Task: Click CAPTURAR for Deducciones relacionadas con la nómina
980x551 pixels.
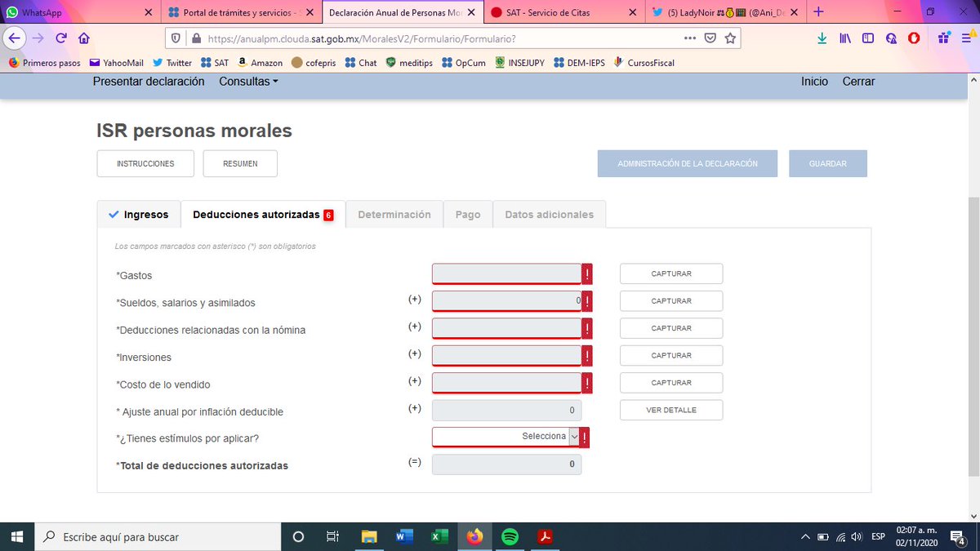Action: pos(671,328)
